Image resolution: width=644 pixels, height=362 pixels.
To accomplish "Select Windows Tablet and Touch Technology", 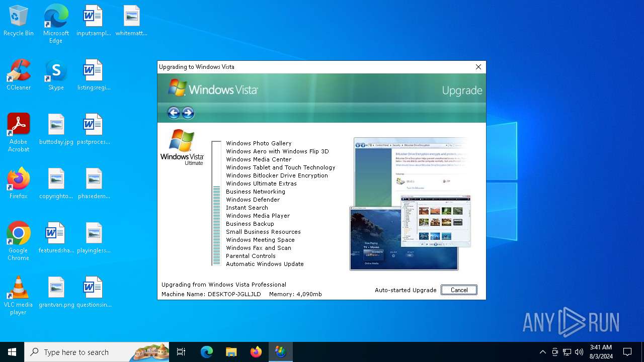I will [280, 167].
